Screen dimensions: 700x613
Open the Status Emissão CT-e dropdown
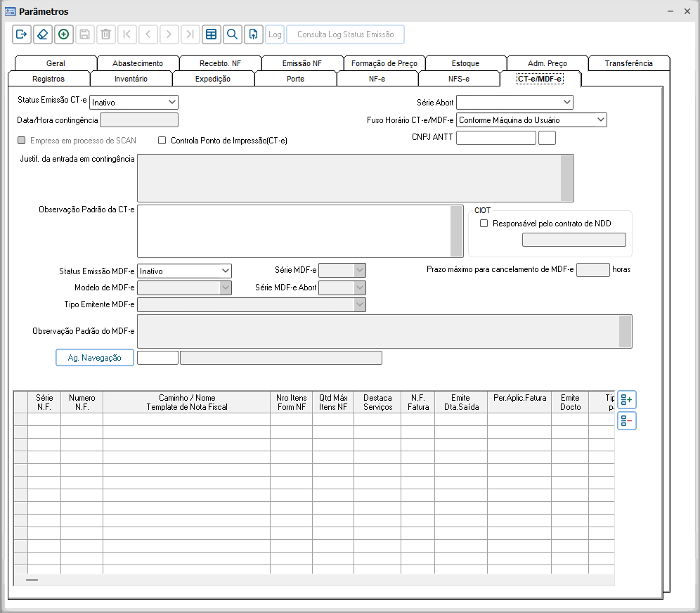(x=172, y=103)
